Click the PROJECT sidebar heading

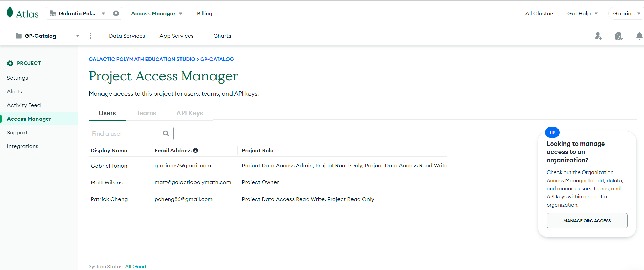click(29, 63)
